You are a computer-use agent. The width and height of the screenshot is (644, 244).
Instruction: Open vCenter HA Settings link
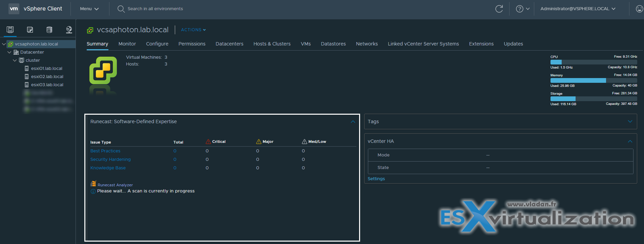[x=376, y=179]
